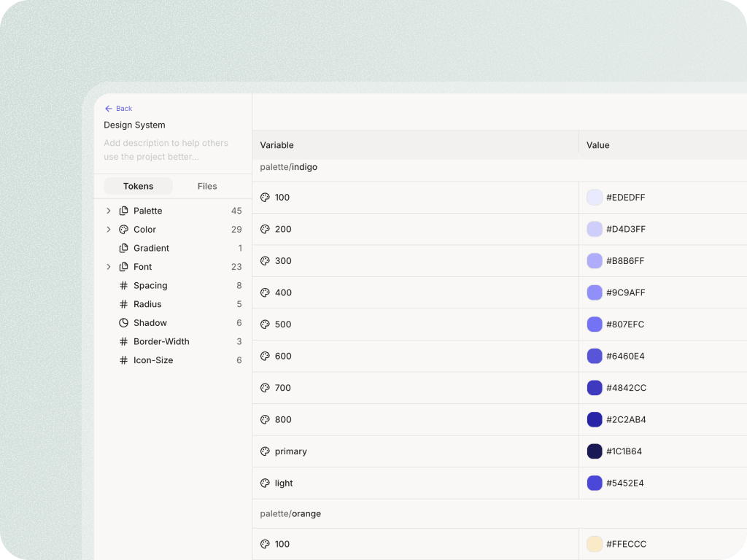Image resolution: width=747 pixels, height=560 pixels.
Task: Click the variable name primary
Action: (x=290, y=451)
